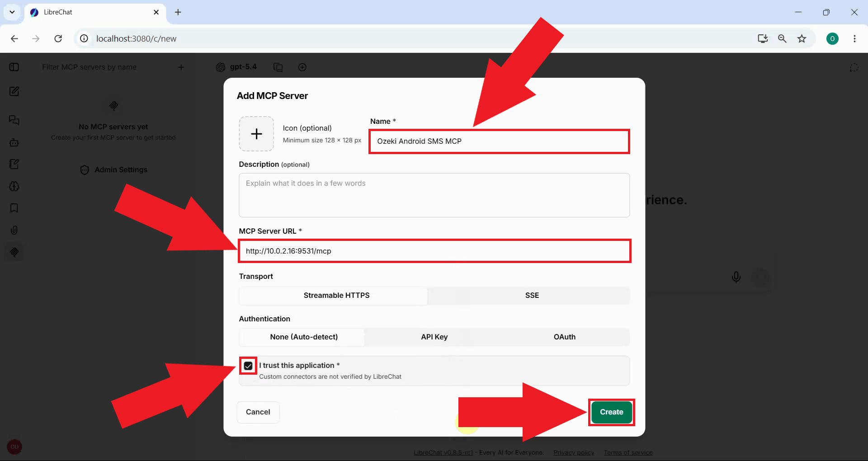
Task: Open the bookmarks icon in the sidebar
Action: (14, 208)
